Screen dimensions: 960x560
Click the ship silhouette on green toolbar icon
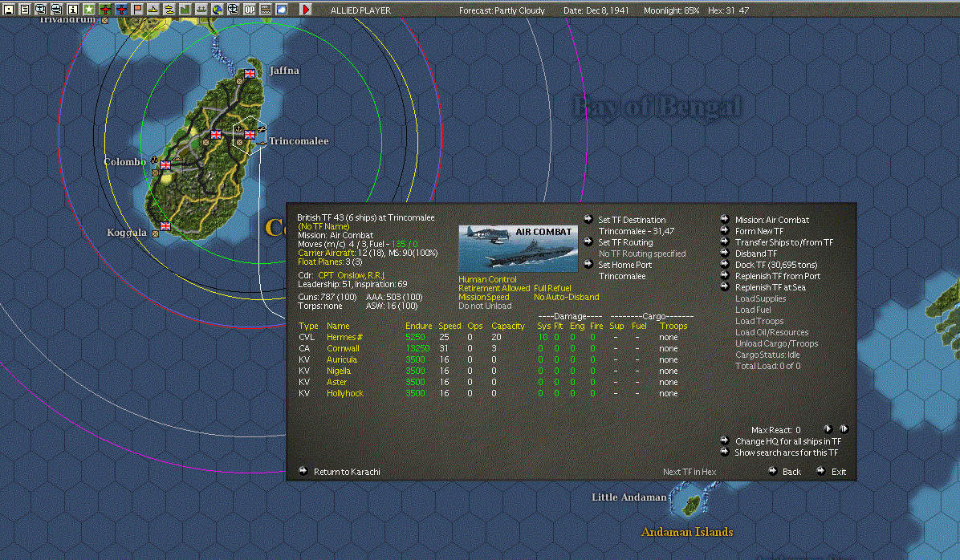click(x=201, y=9)
